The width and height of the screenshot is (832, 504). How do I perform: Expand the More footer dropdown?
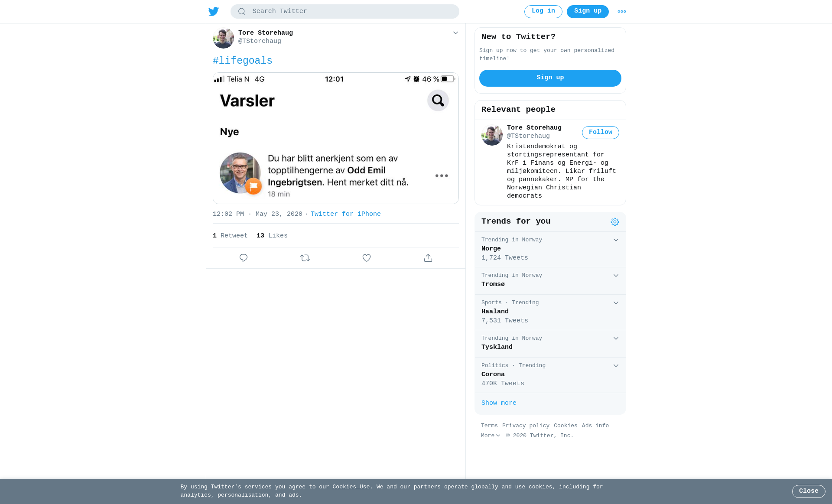(491, 436)
